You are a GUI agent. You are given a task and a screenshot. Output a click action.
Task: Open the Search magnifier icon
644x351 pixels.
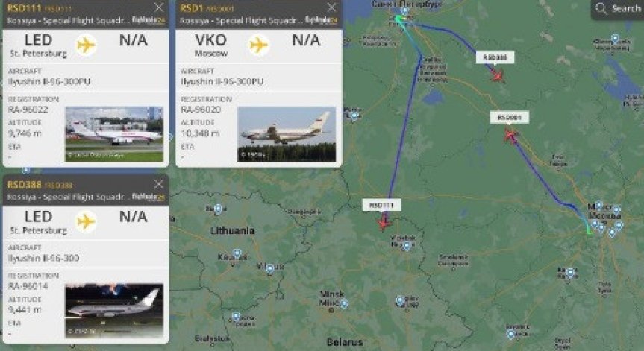[x=601, y=8]
